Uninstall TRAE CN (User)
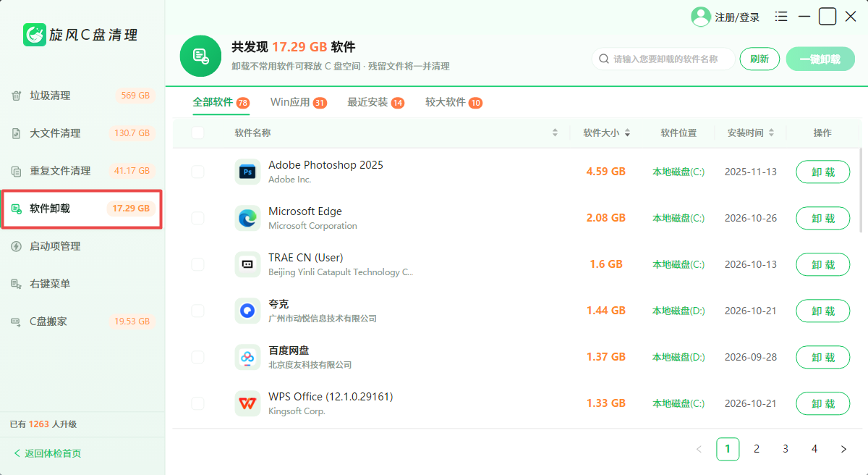The height and width of the screenshot is (475, 868). click(823, 264)
